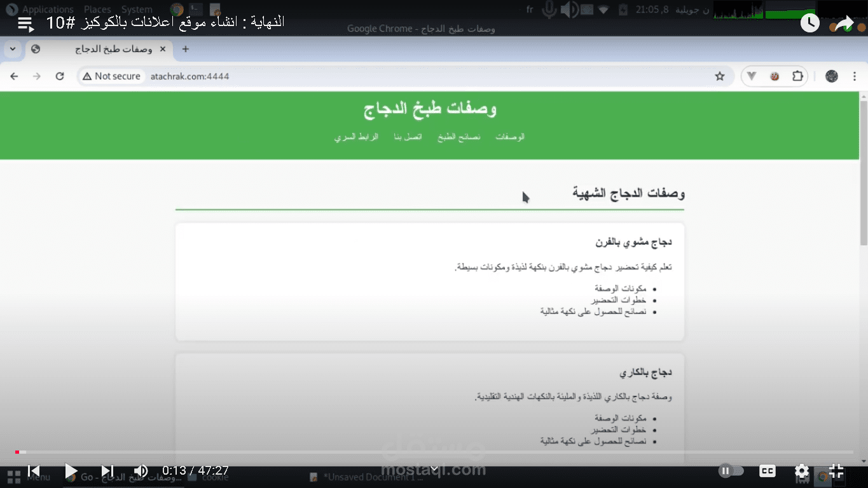Open the الرابط السري navigation link
Image resolution: width=868 pixels, height=488 pixels.
coord(356,137)
